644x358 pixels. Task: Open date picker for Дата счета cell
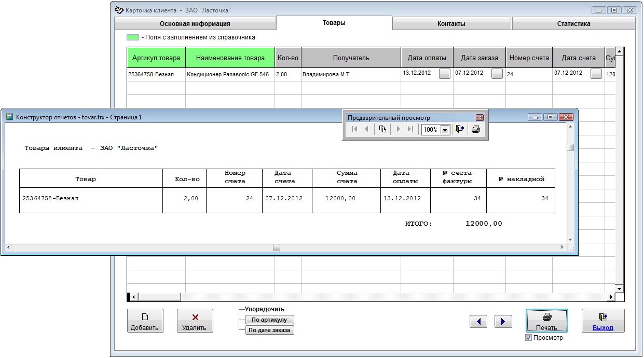click(596, 74)
